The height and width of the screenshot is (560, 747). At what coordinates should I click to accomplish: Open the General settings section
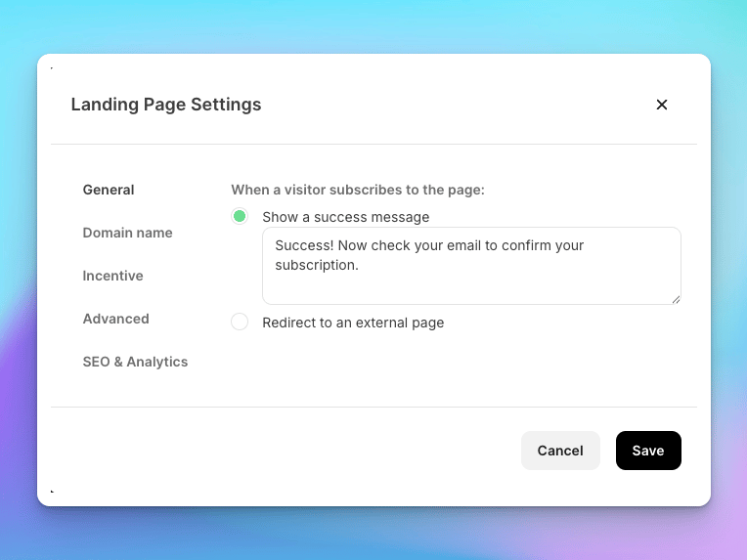pos(109,190)
